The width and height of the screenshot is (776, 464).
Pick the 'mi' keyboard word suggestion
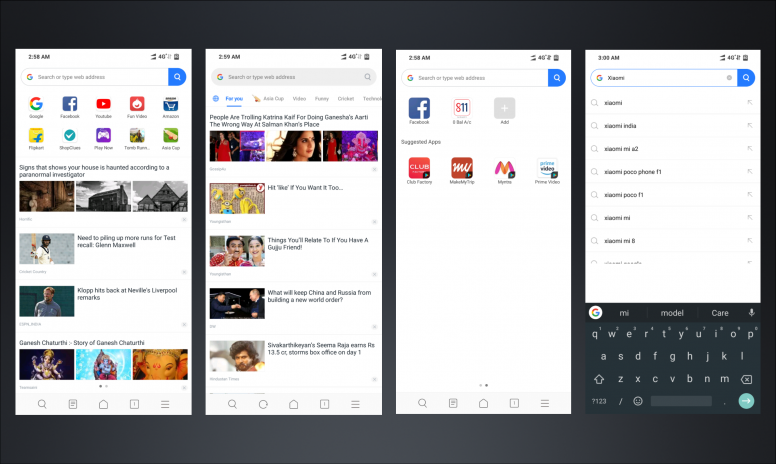(624, 313)
